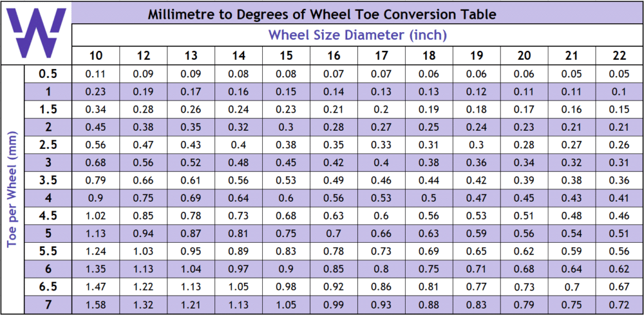Select the cell showing 1.47
Image resolution: width=644 pixels, height=315 pixels.
[x=96, y=287]
